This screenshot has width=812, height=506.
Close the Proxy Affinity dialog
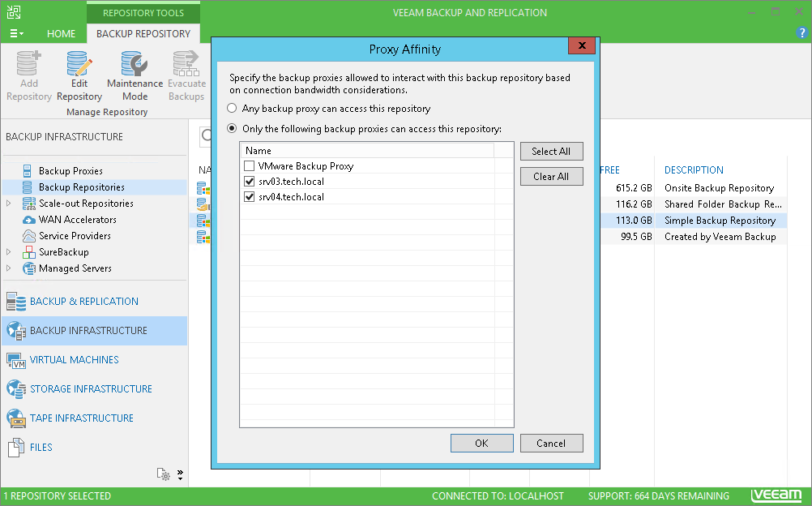click(x=582, y=45)
